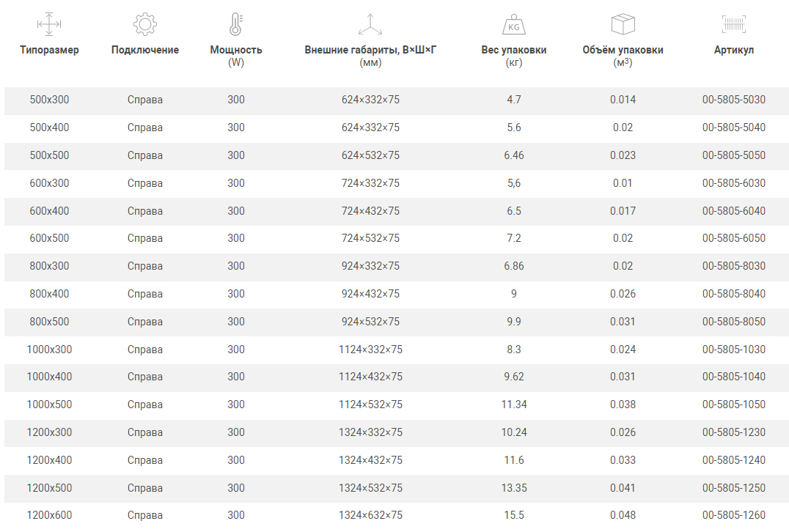Click dimensions 1124×532×75 cell
Image resolution: width=789 pixels, height=532 pixels.
coord(370,404)
